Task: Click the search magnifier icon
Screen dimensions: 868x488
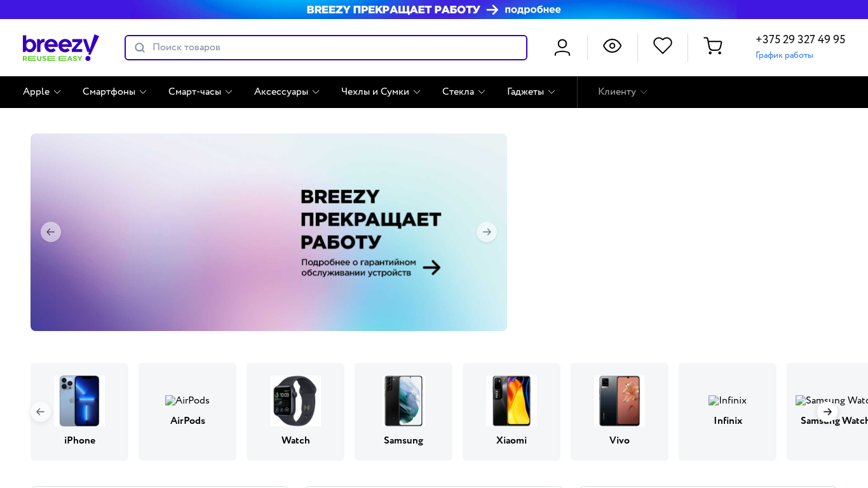Action: tap(140, 48)
